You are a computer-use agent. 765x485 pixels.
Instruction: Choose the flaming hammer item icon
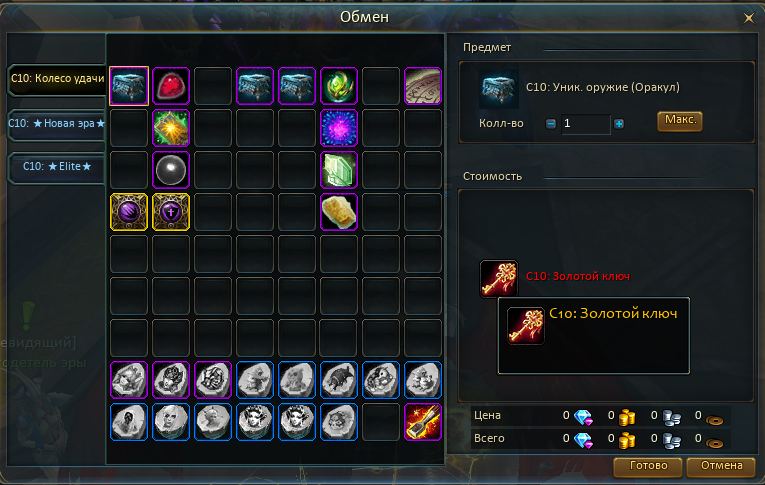[x=423, y=422]
